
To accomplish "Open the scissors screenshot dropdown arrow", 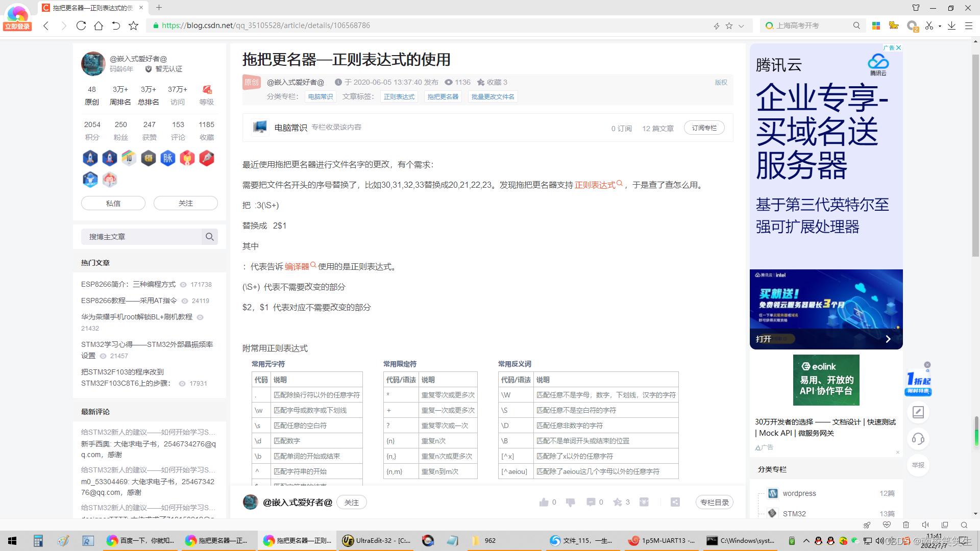I will click(x=940, y=26).
